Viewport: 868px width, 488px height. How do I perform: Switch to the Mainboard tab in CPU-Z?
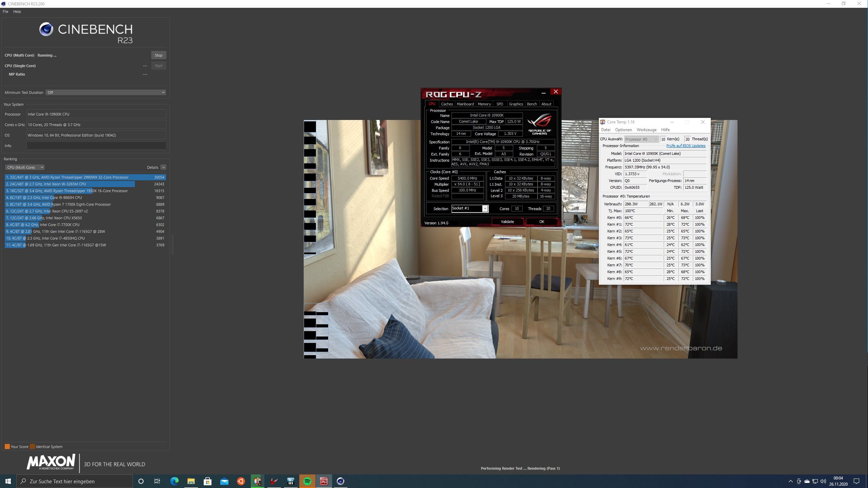click(x=465, y=104)
